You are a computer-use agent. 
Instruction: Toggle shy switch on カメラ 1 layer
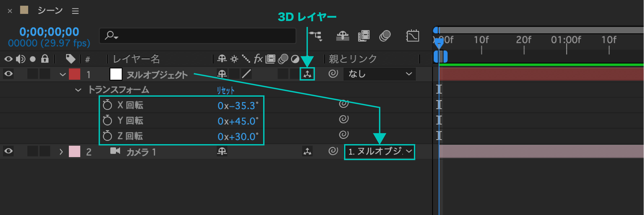tap(222, 151)
